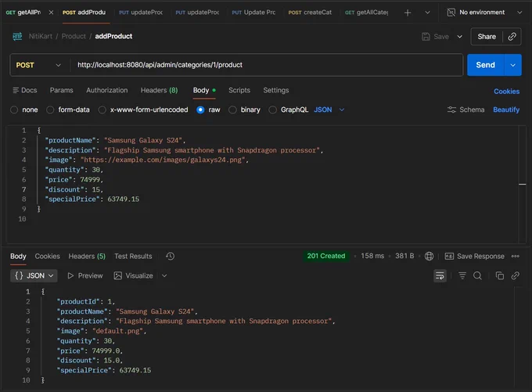
Task: Switch to the response Body tab
Action: click(x=18, y=256)
